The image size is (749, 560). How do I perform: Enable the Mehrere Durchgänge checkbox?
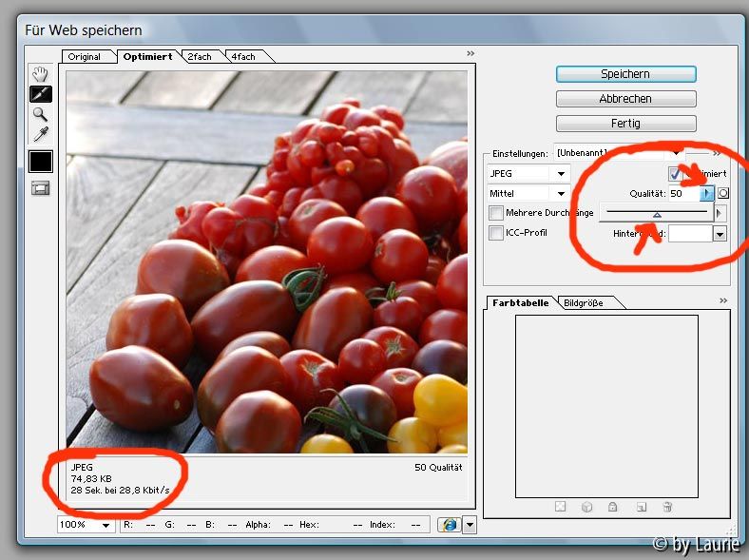click(496, 213)
